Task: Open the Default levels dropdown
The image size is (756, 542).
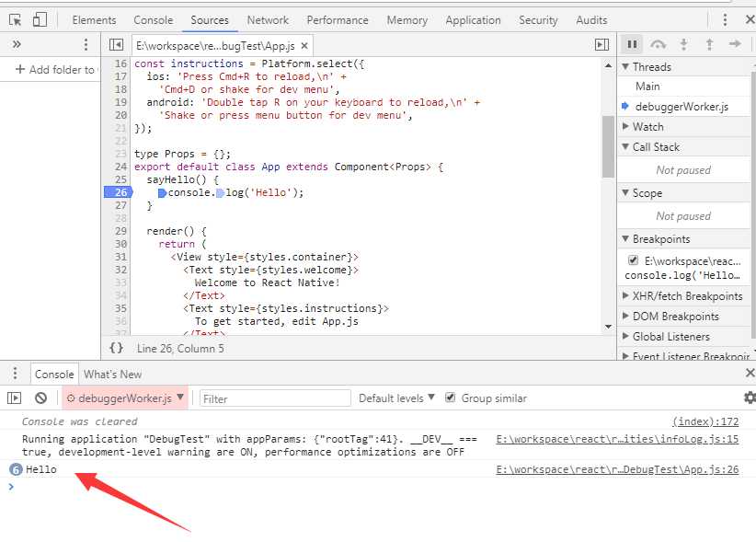Action: click(396, 398)
